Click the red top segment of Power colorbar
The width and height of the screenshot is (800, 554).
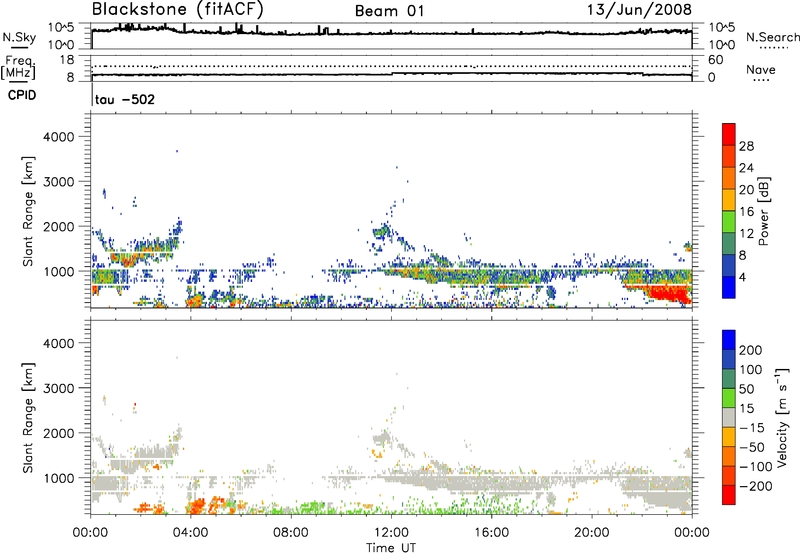729,134
